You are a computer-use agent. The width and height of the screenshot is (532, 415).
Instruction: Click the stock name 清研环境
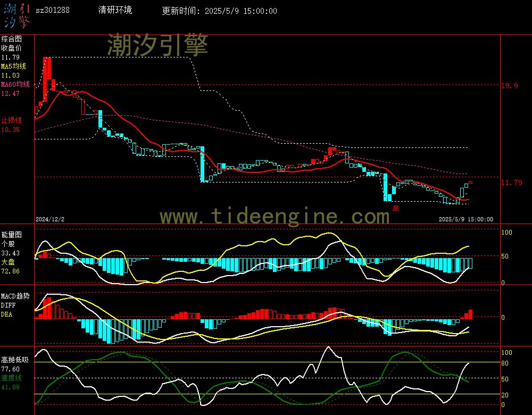tap(115, 10)
